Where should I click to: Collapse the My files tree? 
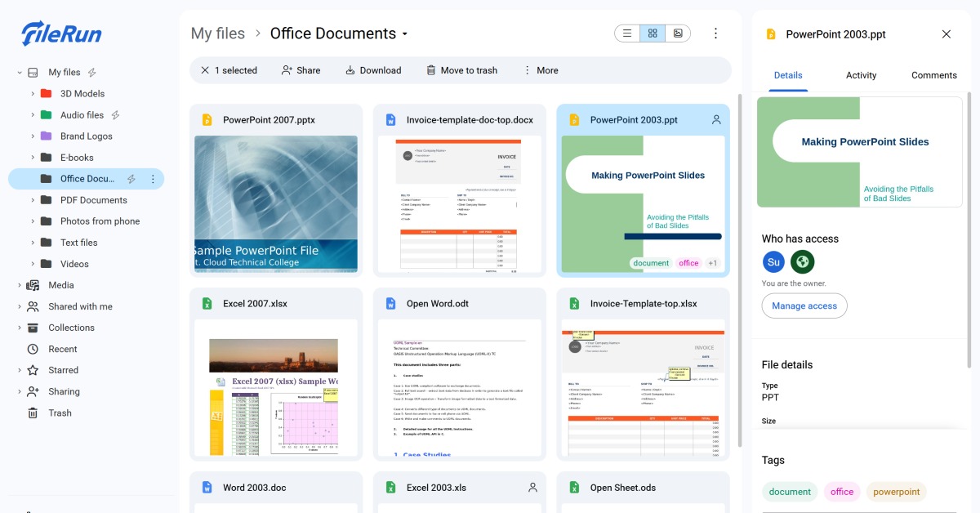[x=19, y=73]
